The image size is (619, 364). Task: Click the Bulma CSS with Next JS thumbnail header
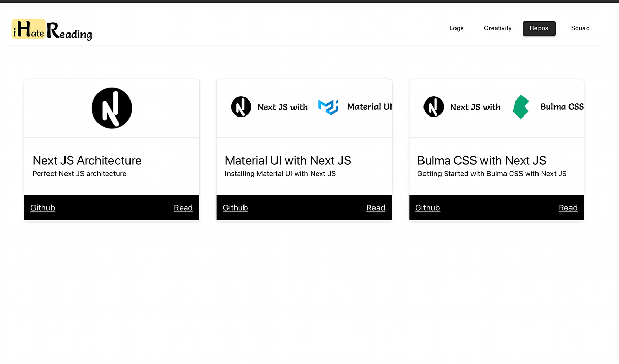tap(496, 107)
